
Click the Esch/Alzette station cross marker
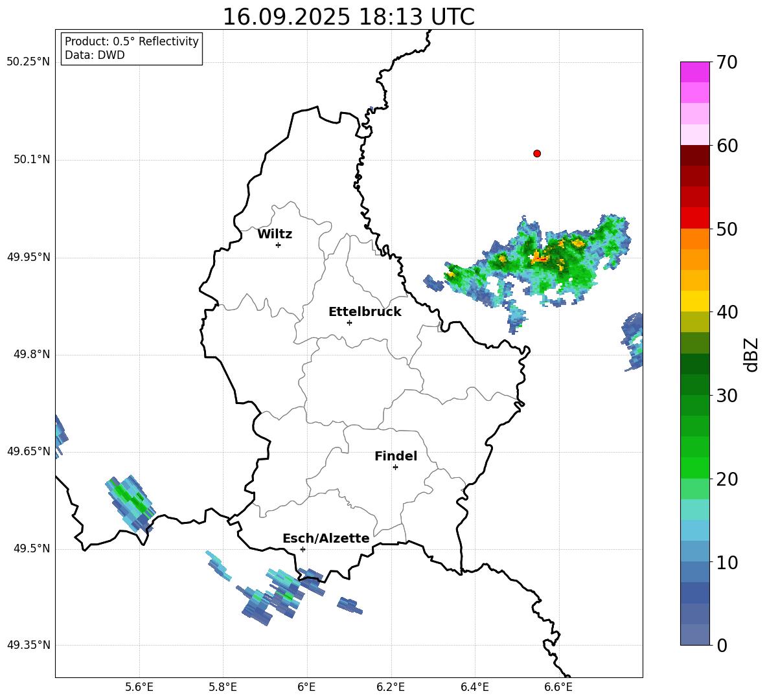pos(303,549)
